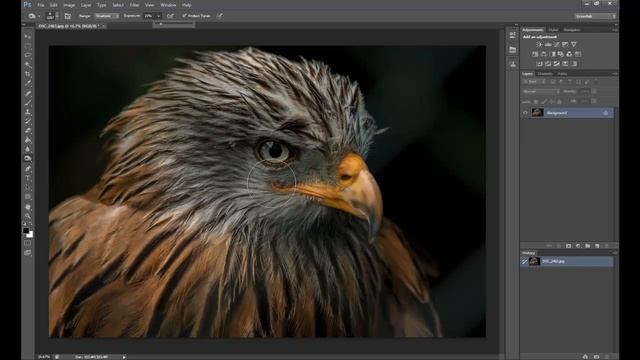Open the layer blend mode dropdown

pyautogui.click(x=541, y=91)
